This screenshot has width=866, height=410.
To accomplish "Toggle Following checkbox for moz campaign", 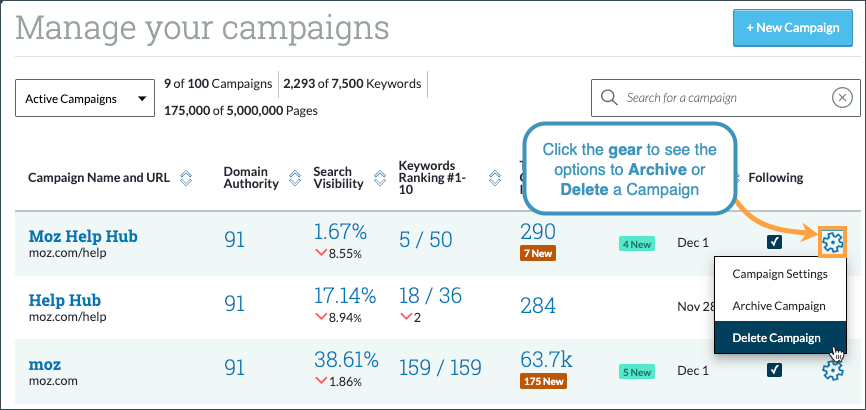I will (774, 370).
